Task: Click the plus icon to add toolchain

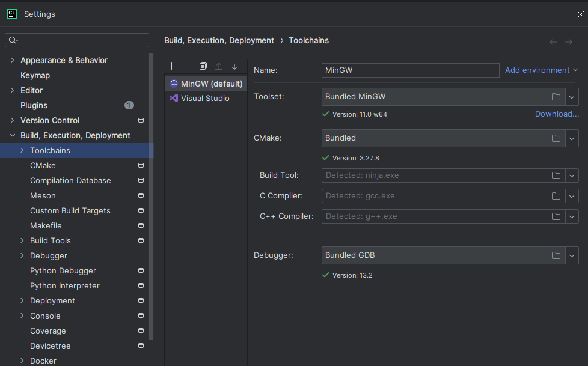Action: (x=172, y=66)
